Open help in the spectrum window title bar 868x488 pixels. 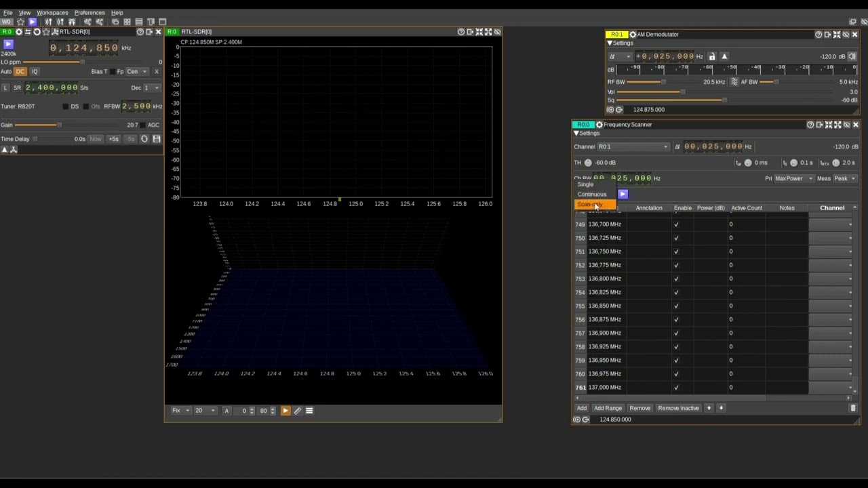click(461, 32)
